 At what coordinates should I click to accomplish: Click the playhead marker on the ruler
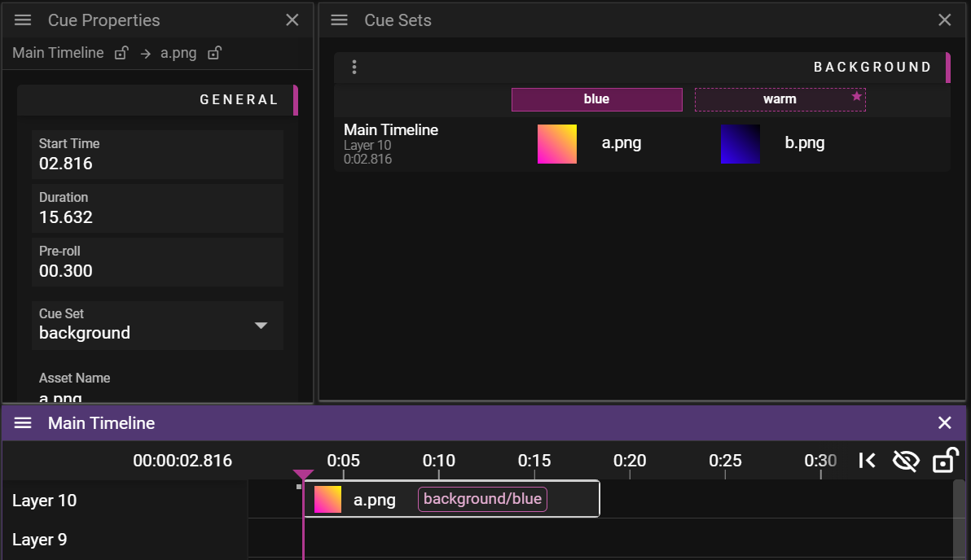303,475
